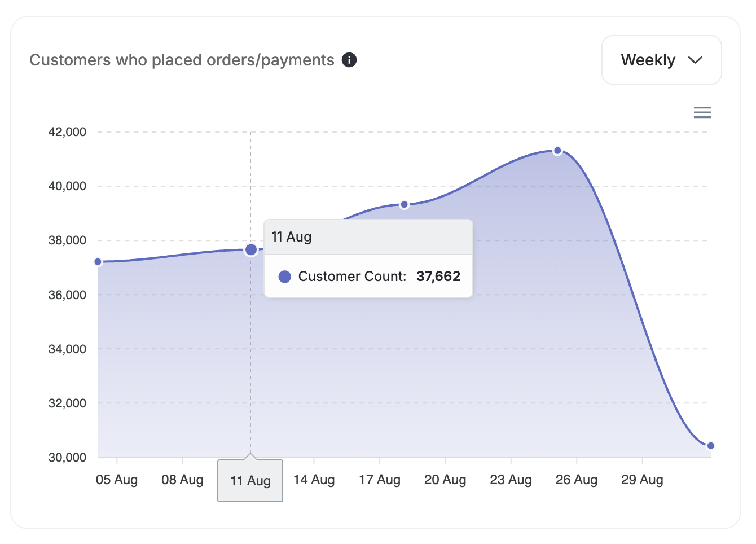Click the info icon next to chart title
Viewport: 756px width, 544px height.
349,59
